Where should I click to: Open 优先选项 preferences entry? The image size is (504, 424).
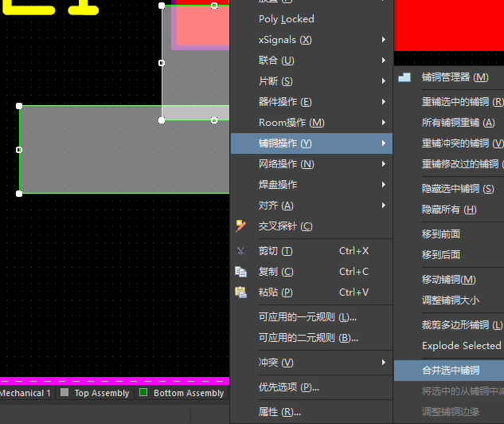coord(288,387)
